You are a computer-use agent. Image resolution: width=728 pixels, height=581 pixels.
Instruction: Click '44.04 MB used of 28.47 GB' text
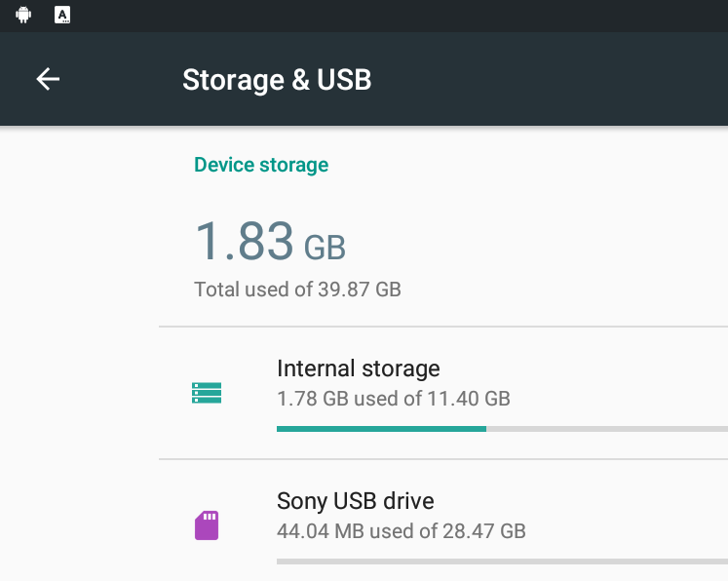(402, 531)
